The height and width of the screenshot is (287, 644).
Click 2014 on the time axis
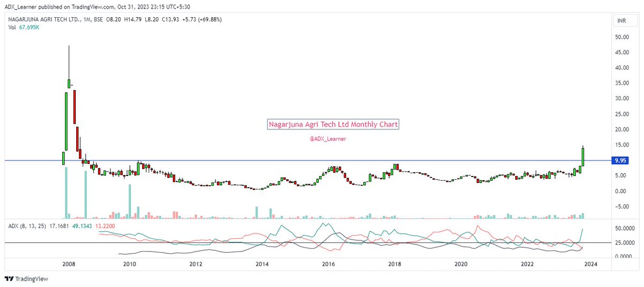(262, 264)
